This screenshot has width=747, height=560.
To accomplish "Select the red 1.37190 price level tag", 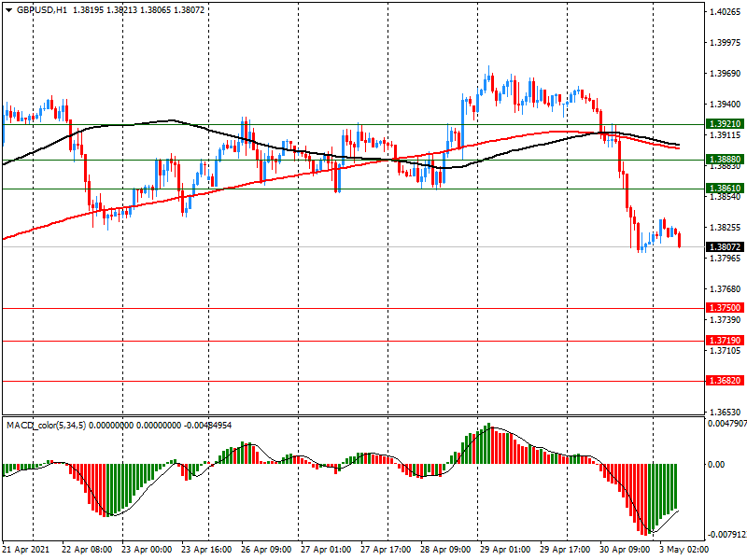I will (x=725, y=342).
